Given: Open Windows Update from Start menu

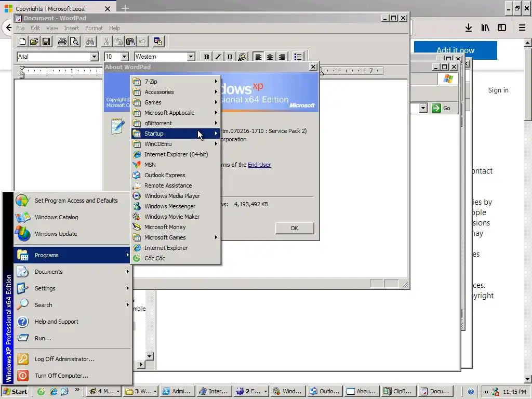Looking at the screenshot, I should pos(72,234).
